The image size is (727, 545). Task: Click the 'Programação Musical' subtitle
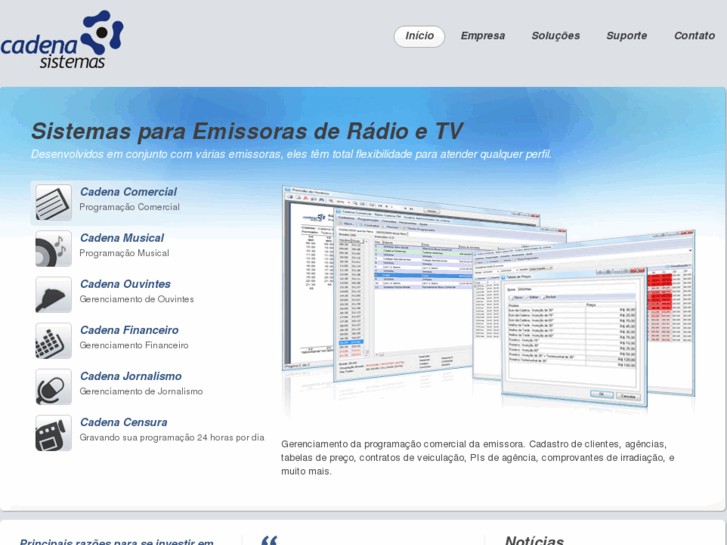click(x=124, y=253)
